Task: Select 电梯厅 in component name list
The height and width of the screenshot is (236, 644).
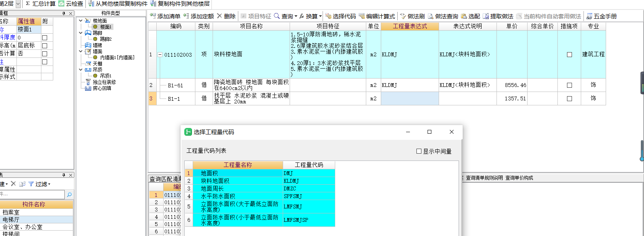Action: (36, 220)
